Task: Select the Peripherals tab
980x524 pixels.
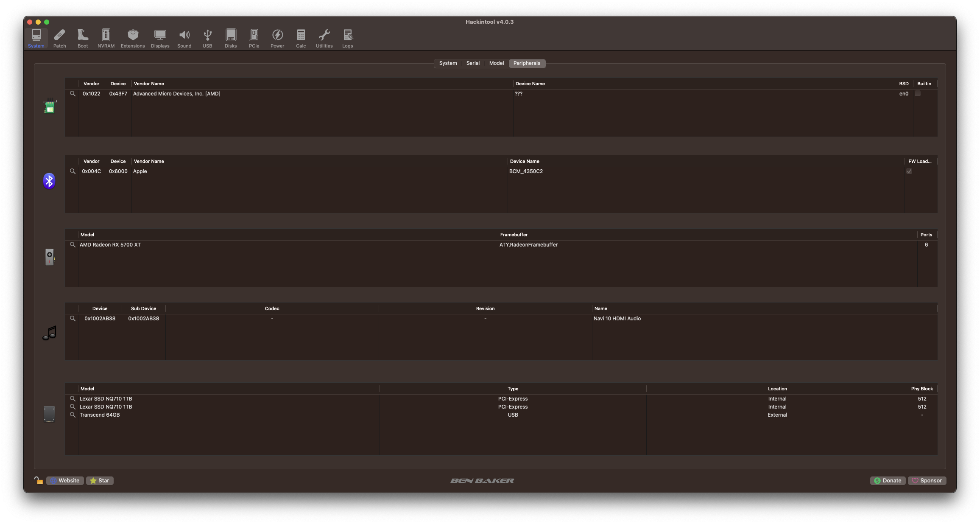Action: (527, 63)
